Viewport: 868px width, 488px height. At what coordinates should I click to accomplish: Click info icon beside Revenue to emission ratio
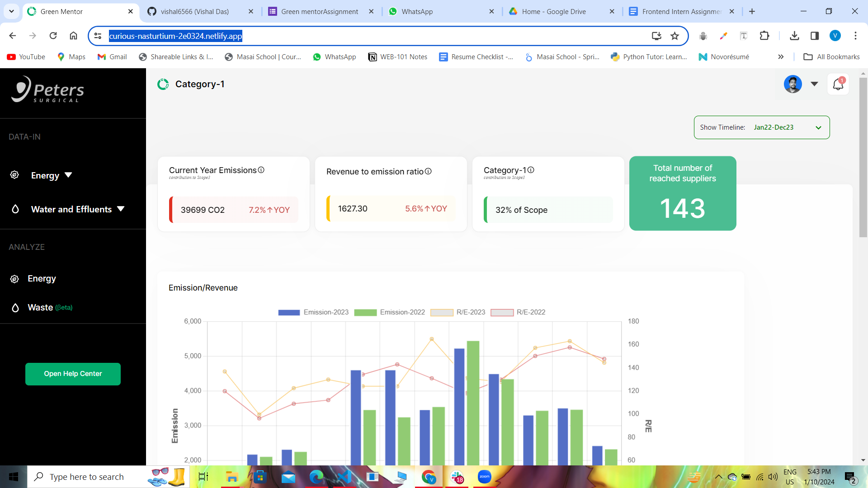pos(428,171)
